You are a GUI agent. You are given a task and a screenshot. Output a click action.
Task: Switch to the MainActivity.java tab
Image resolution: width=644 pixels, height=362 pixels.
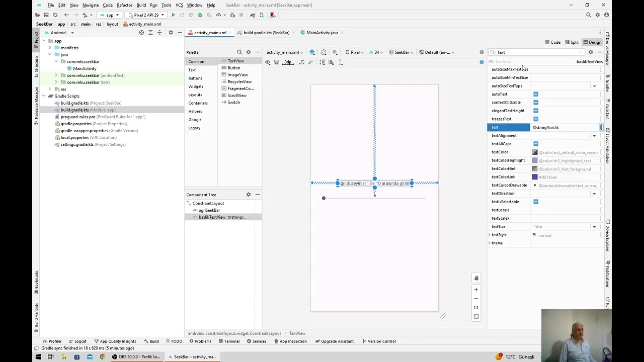coord(322,33)
